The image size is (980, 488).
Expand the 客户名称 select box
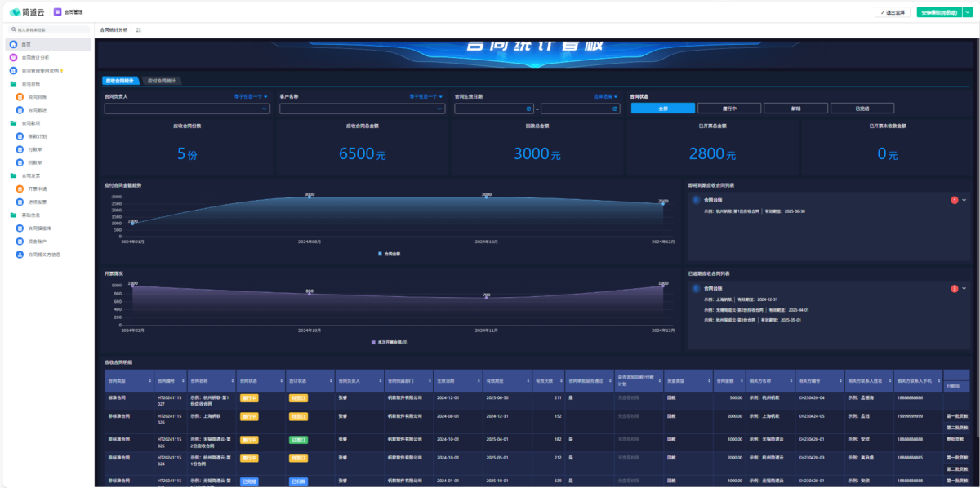[362, 109]
